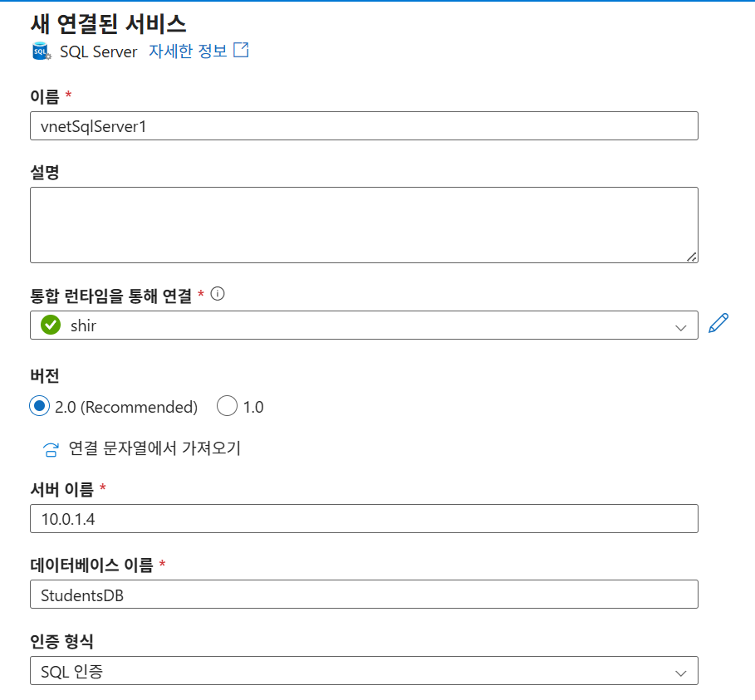Click the green check status icon beside shir
755x700 pixels.
[51, 326]
